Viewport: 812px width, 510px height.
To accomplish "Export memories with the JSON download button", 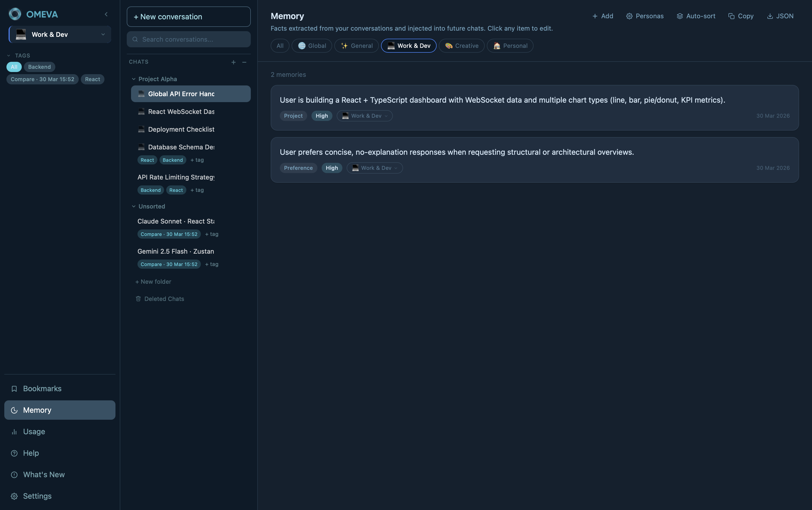I will (780, 16).
